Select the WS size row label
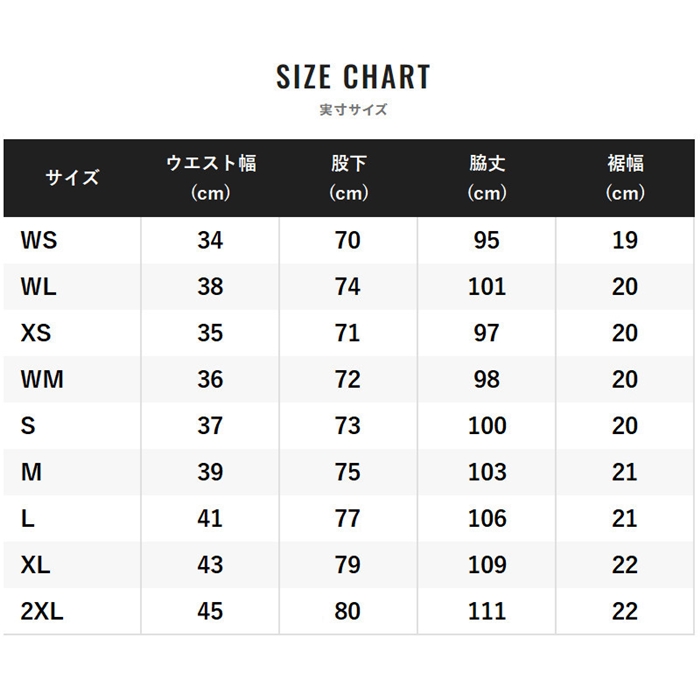Viewport: 700px width, 700px height. (39, 240)
